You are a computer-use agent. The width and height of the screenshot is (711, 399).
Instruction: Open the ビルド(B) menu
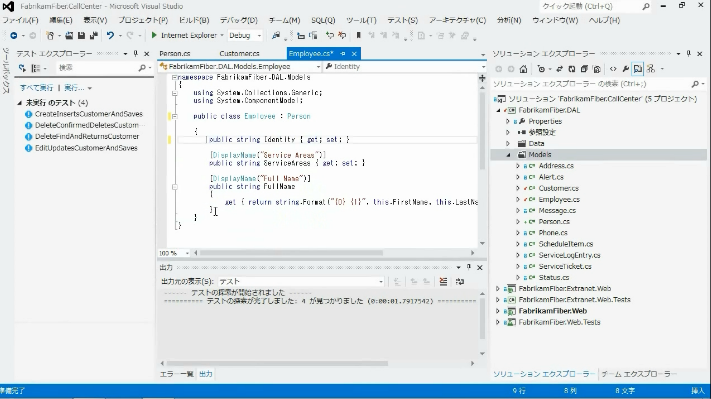point(194,20)
